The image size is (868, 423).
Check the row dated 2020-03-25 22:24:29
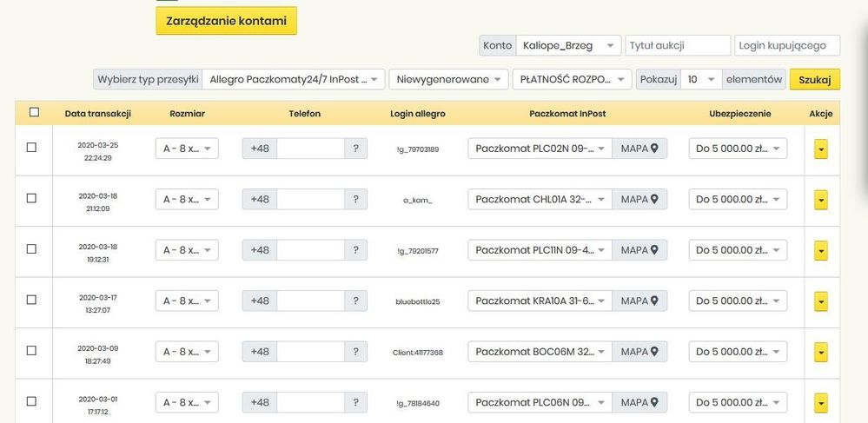click(x=31, y=148)
